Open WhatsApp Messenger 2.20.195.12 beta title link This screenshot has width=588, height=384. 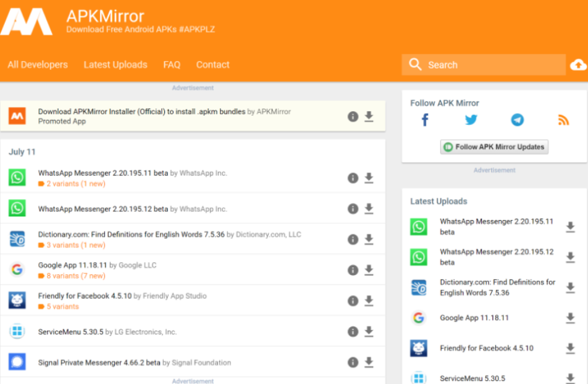(103, 209)
